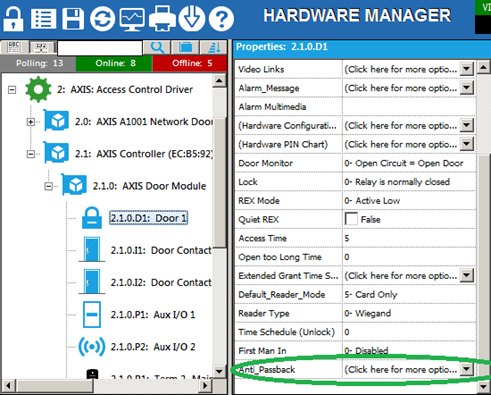Click the tree panel scroll down arrow
Viewport: 491px width, 395px height.
219,371
